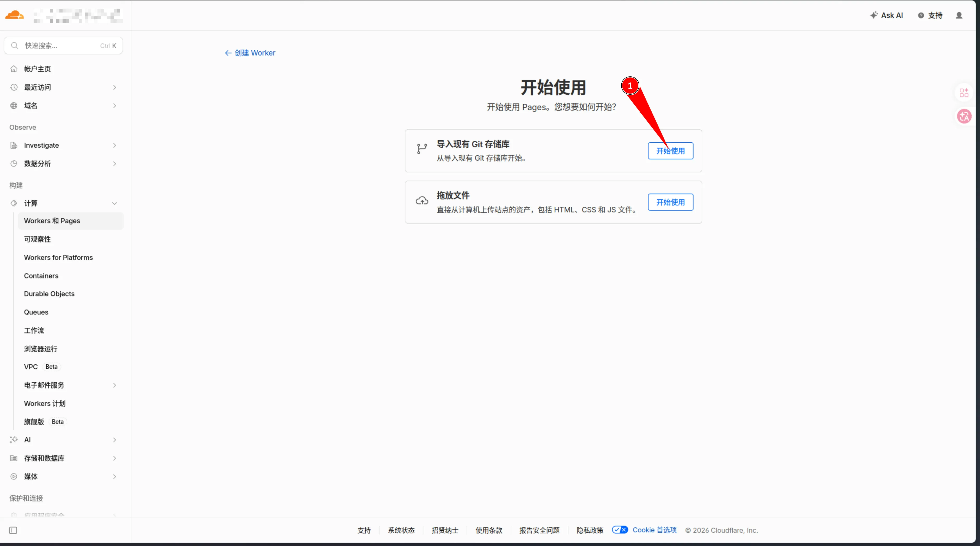Collapse sidebar using bottom-left panel icon
The image size is (980, 546).
click(13, 530)
